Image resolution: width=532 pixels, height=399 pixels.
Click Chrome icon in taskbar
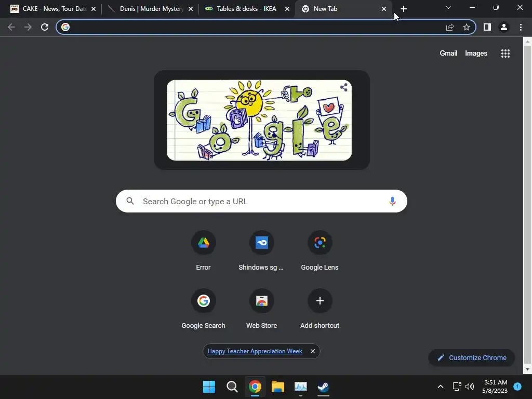(255, 387)
